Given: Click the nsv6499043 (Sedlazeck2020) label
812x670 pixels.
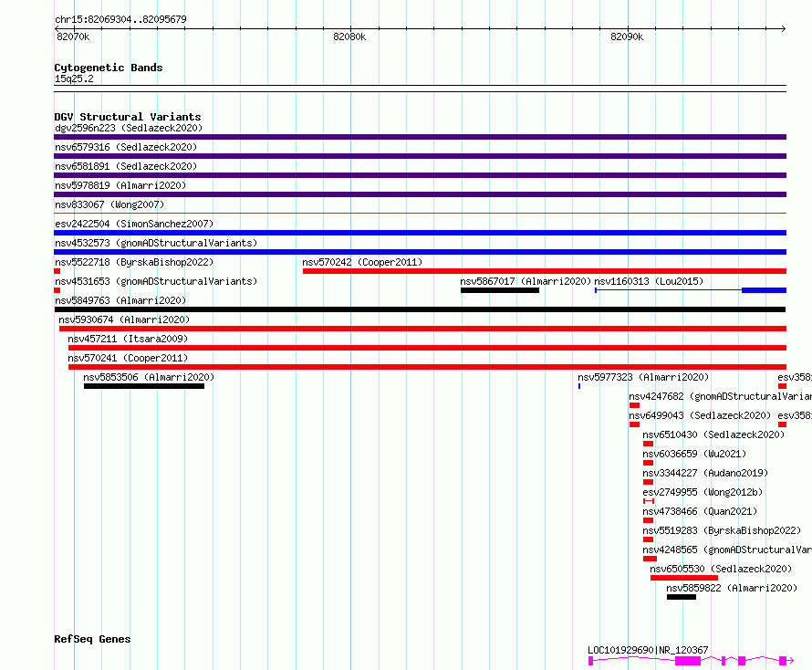Looking at the screenshot, I should [700, 415].
